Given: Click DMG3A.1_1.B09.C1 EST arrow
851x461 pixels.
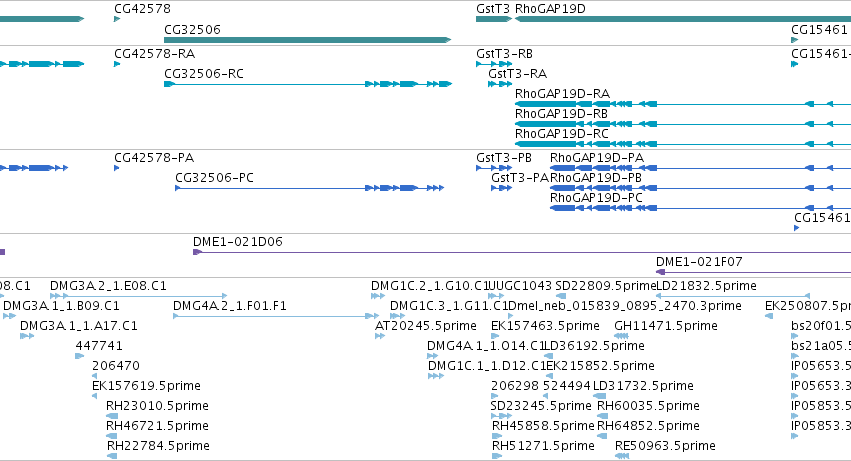Looking at the screenshot, I should point(9,316).
